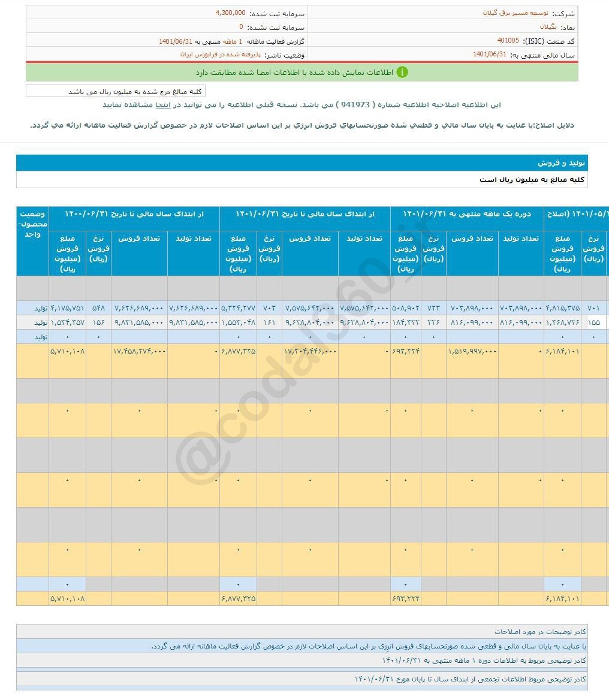609x700 pixels.
Task: Select the total value 5,710,108 cell
Action: click(68, 352)
